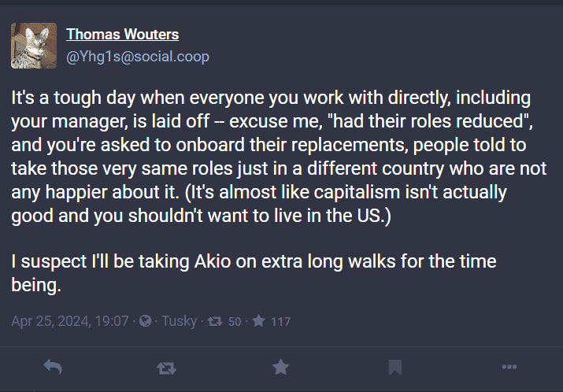Viewport: 563px width, 392px height.
Task: Click the globe public visibility icon
Action: 145,321
